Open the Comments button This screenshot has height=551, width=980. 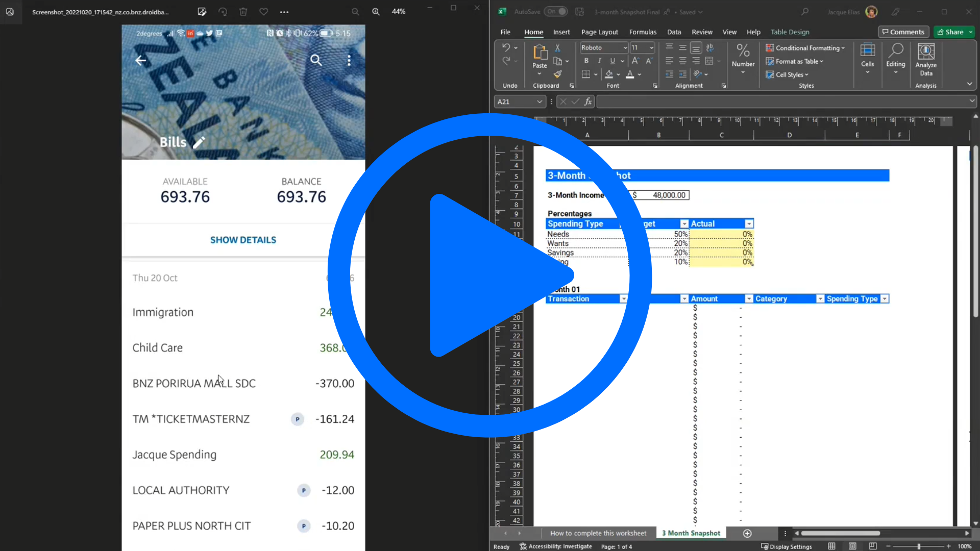pyautogui.click(x=902, y=32)
